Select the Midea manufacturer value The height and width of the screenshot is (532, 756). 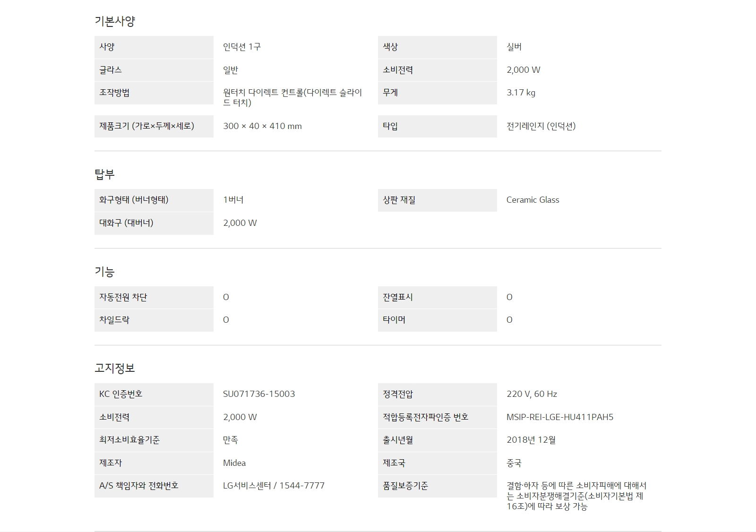click(234, 463)
